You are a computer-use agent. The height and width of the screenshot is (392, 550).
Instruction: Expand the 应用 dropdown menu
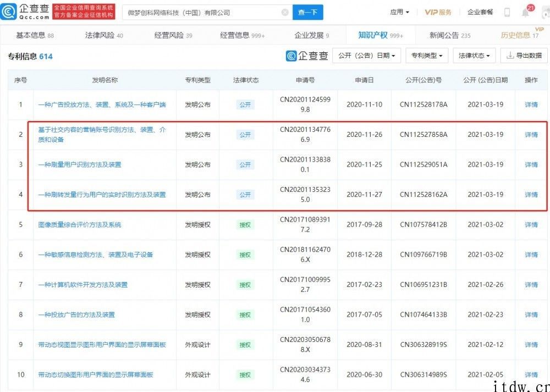tap(399, 12)
